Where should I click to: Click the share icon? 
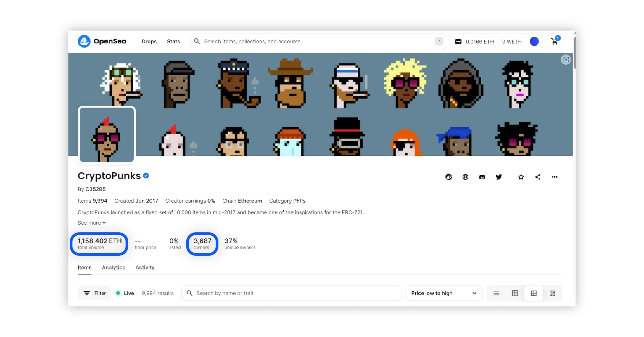click(x=538, y=177)
